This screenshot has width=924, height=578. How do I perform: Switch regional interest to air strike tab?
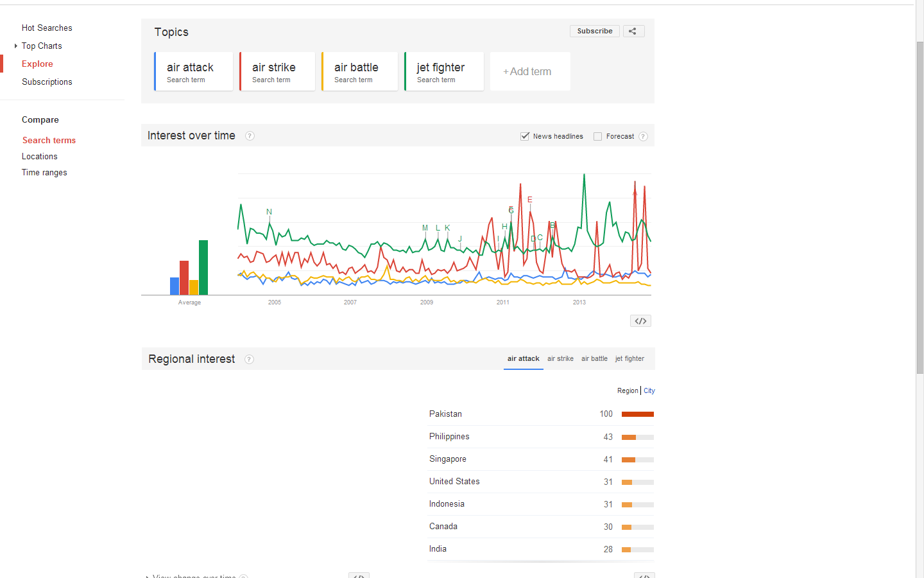560,359
